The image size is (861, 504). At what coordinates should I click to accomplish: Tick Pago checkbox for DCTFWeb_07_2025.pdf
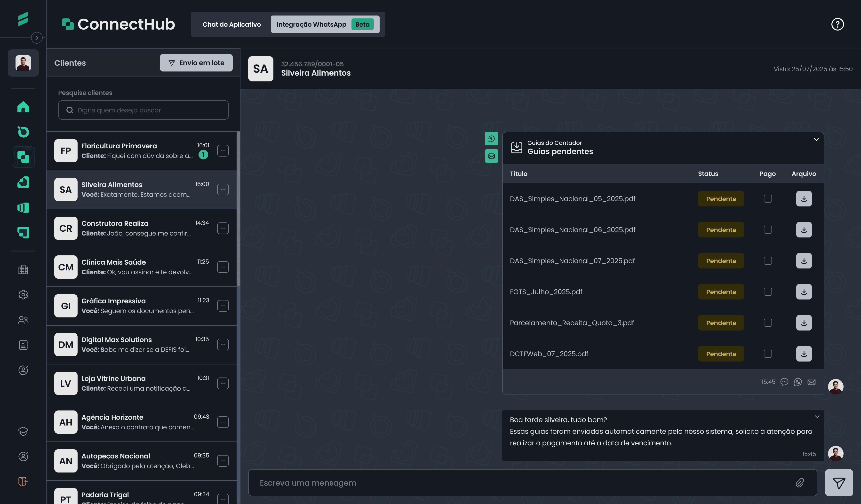[x=768, y=354]
